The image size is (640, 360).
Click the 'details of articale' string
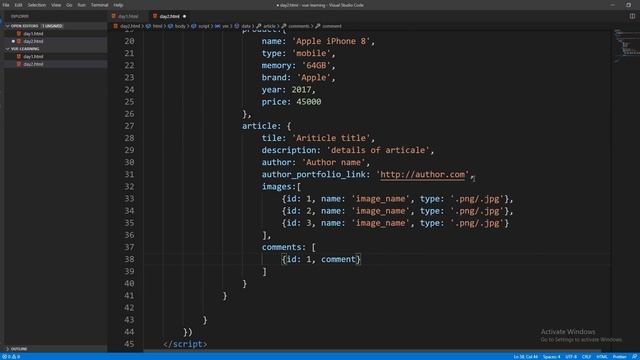pos(378,150)
